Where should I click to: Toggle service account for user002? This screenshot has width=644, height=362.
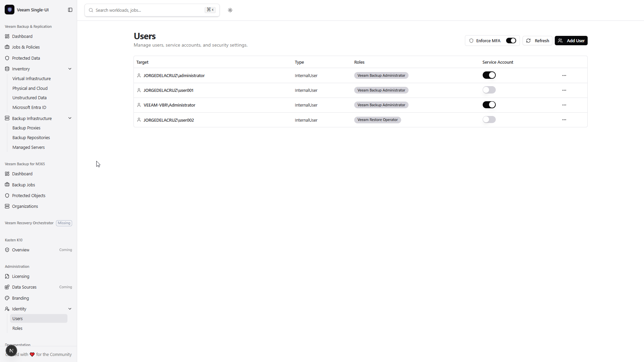pos(489,120)
